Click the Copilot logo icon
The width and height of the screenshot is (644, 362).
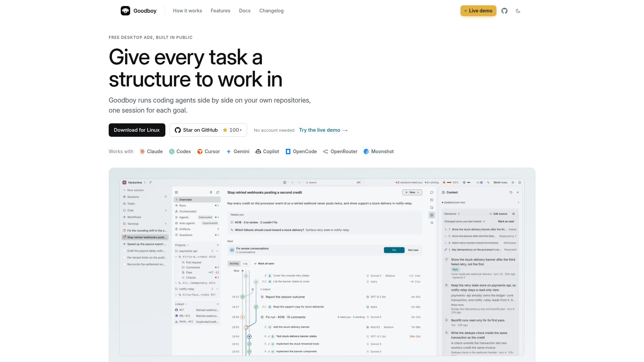pyautogui.click(x=258, y=152)
